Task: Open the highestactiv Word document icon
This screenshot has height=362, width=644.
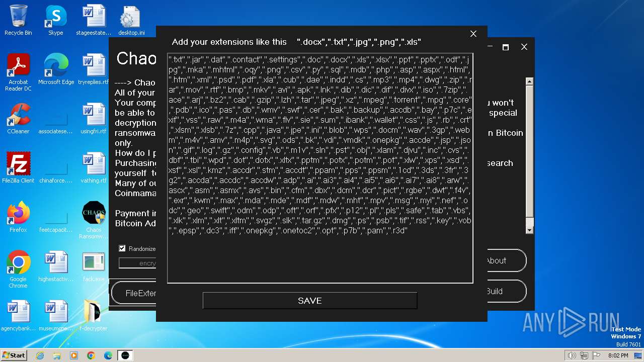Action: (x=56, y=266)
